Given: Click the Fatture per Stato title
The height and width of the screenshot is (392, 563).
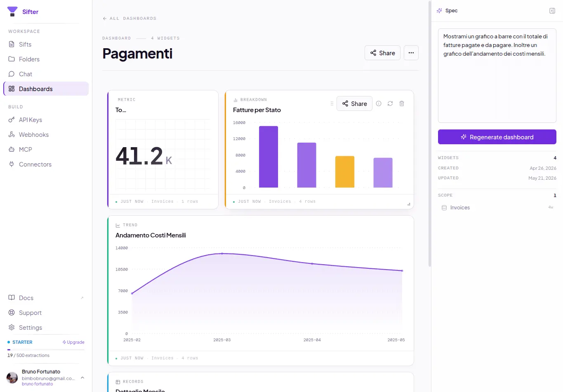Looking at the screenshot, I should [x=257, y=110].
